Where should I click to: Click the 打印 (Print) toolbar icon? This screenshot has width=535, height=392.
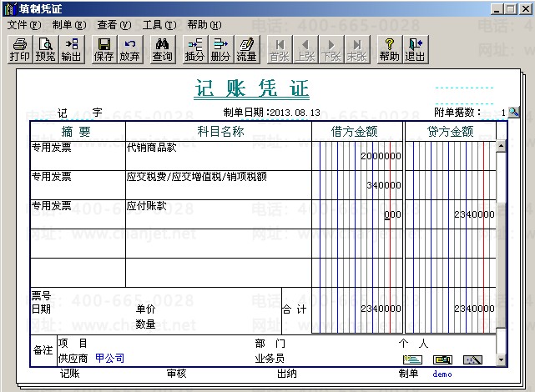point(19,49)
